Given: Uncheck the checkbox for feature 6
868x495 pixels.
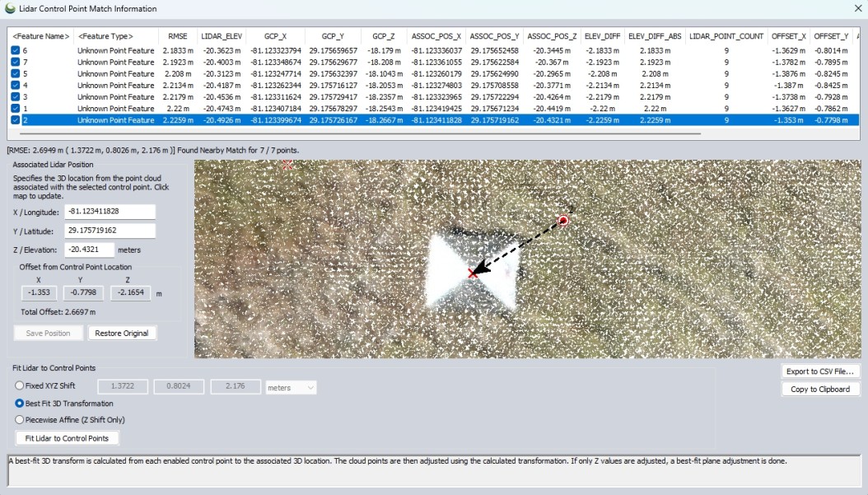Looking at the screenshot, I should click(x=16, y=51).
